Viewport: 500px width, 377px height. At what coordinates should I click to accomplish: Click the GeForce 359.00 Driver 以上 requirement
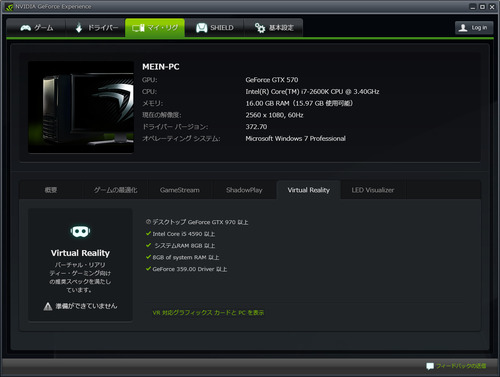tap(190, 269)
